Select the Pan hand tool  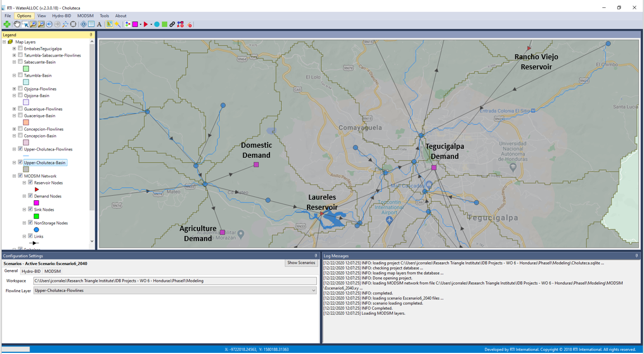(x=17, y=24)
